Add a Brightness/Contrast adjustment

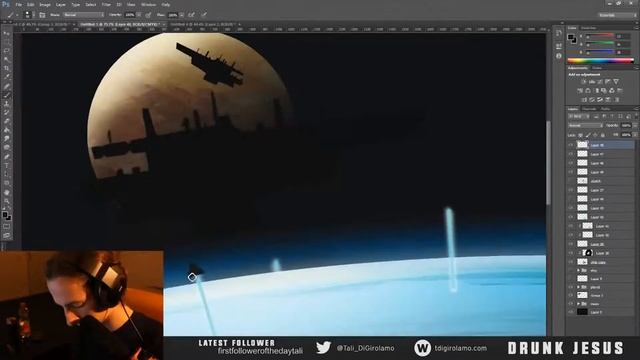click(x=583, y=82)
